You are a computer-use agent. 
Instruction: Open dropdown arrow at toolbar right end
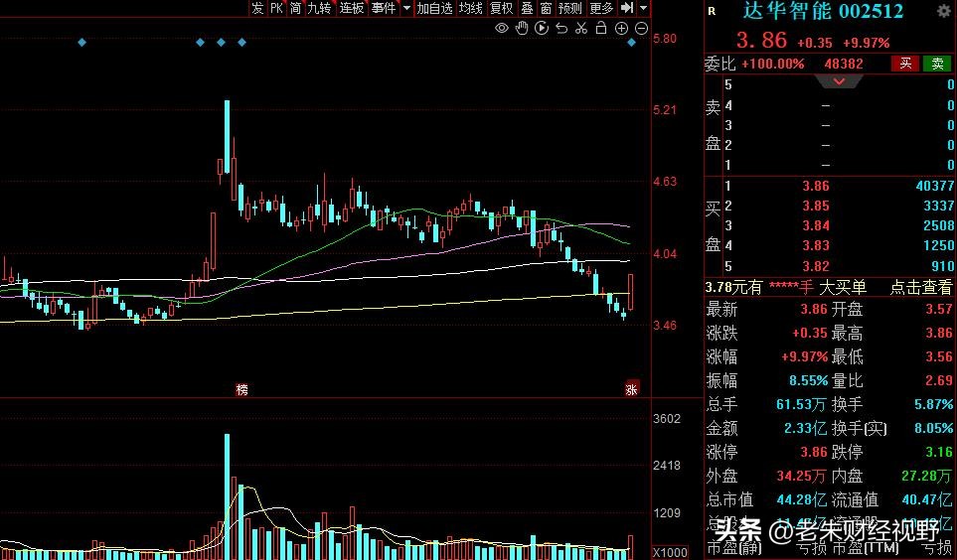click(643, 8)
